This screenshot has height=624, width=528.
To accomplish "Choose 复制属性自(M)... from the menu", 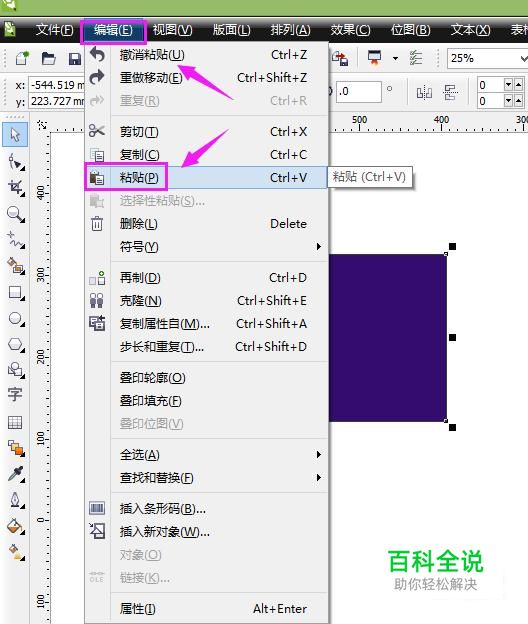I will click(x=207, y=324).
